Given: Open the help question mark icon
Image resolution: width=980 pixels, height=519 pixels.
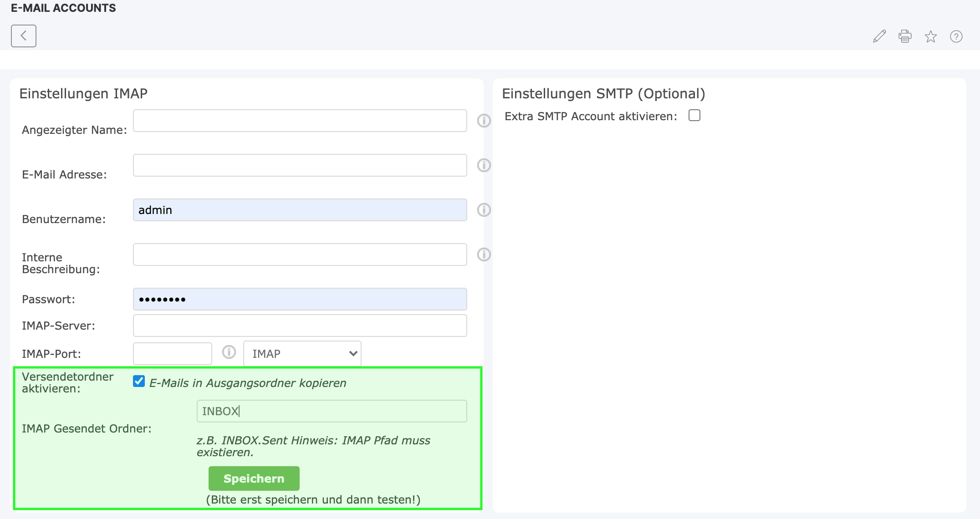Looking at the screenshot, I should [x=956, y=36].
